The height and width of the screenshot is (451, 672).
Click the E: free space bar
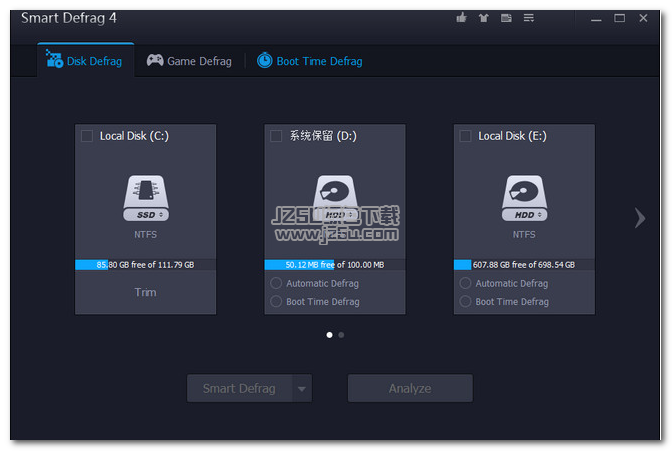[524, 265]
